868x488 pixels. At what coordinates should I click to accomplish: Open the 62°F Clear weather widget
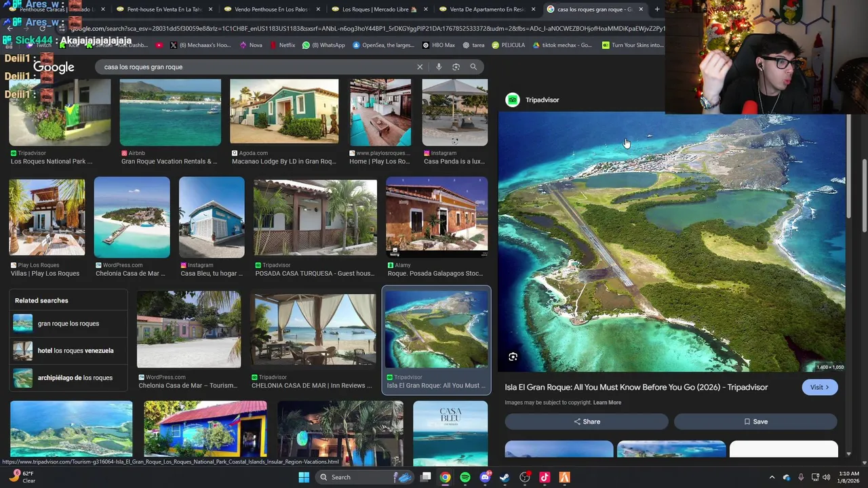point(22,477)
